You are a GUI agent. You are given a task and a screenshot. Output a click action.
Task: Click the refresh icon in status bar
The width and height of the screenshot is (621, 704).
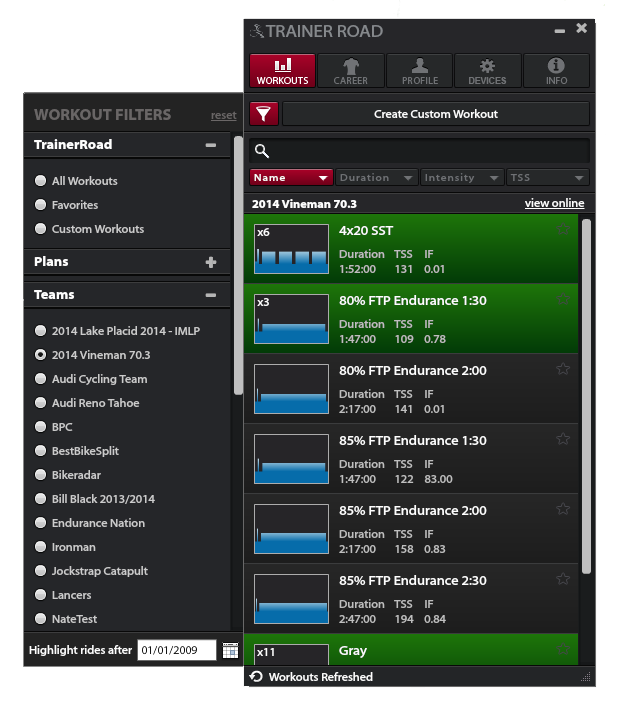256,677
